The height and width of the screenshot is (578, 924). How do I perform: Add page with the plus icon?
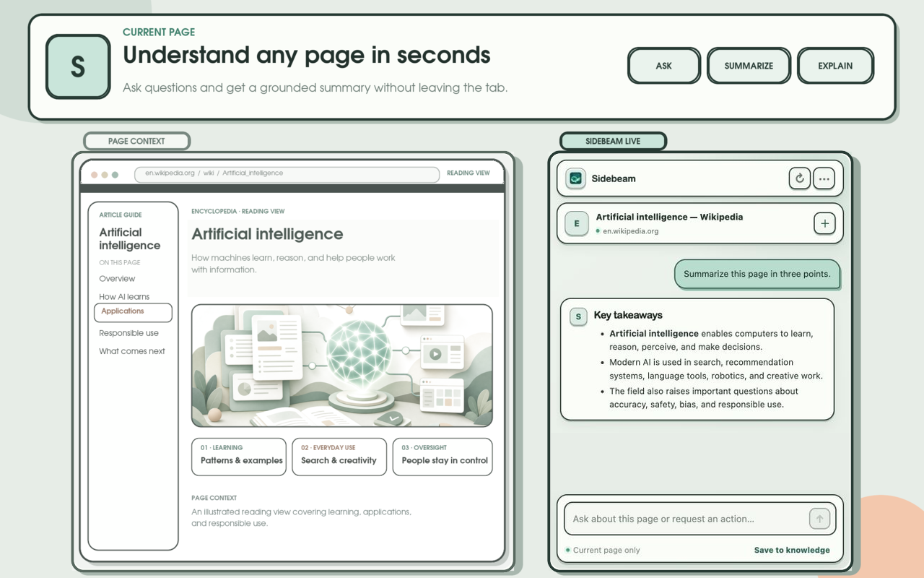pos(824,223)
